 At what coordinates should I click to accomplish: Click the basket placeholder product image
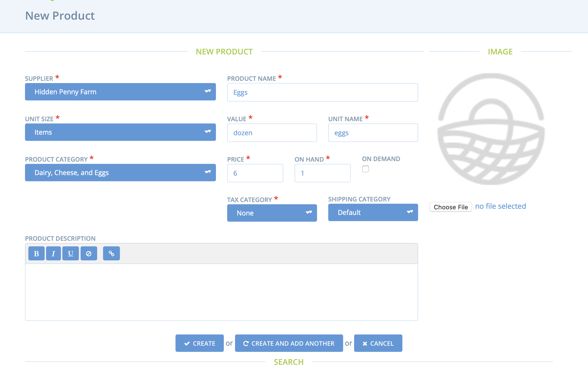click(491, 129)
